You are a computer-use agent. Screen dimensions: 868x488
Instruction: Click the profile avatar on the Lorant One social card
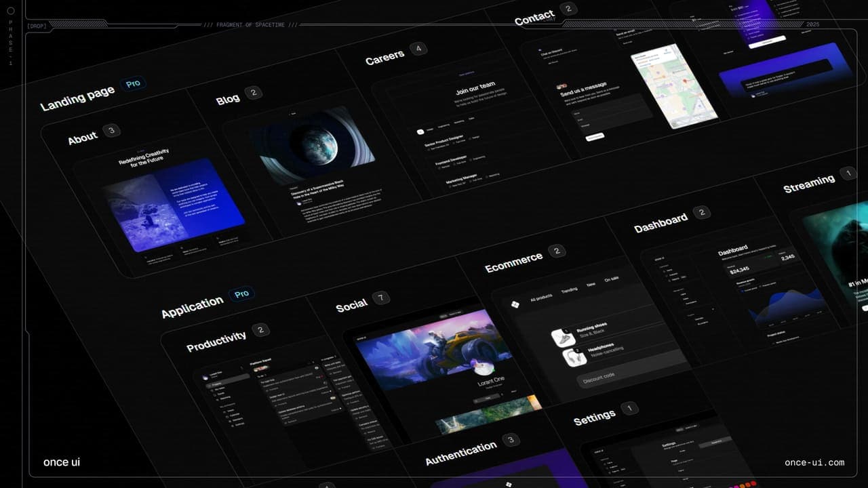486,368
